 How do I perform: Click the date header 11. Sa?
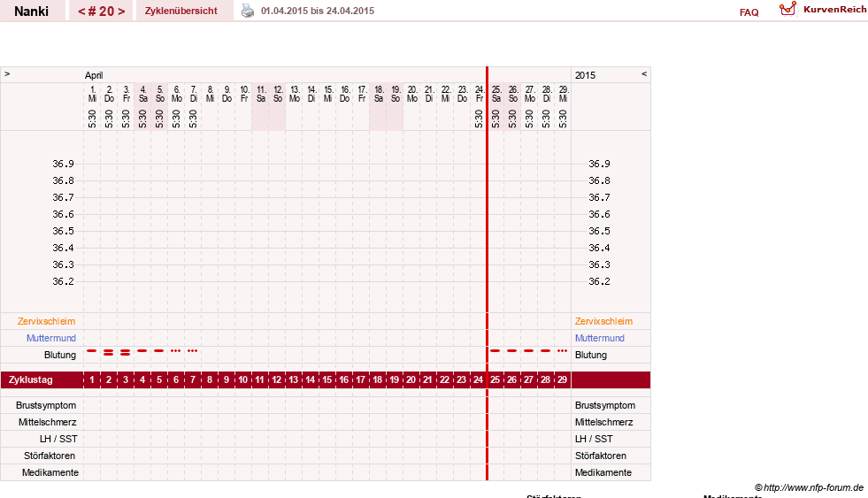coord(261,94)
